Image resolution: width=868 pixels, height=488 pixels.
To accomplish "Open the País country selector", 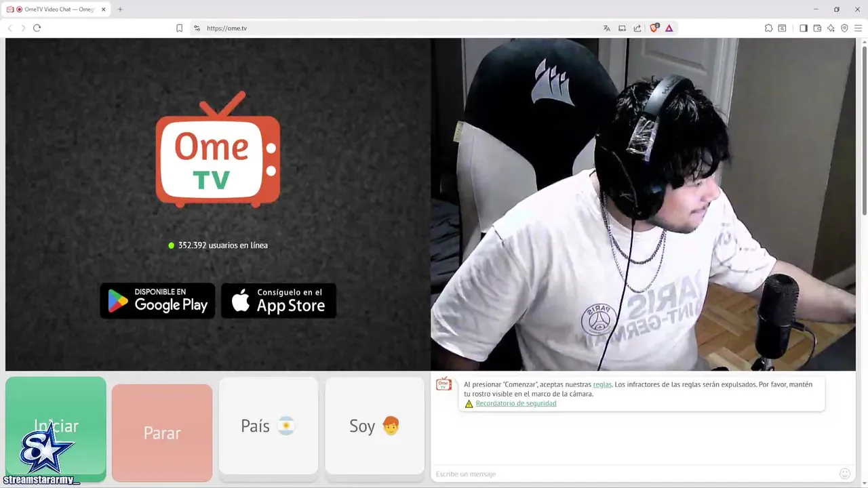I will pos(269,426).
